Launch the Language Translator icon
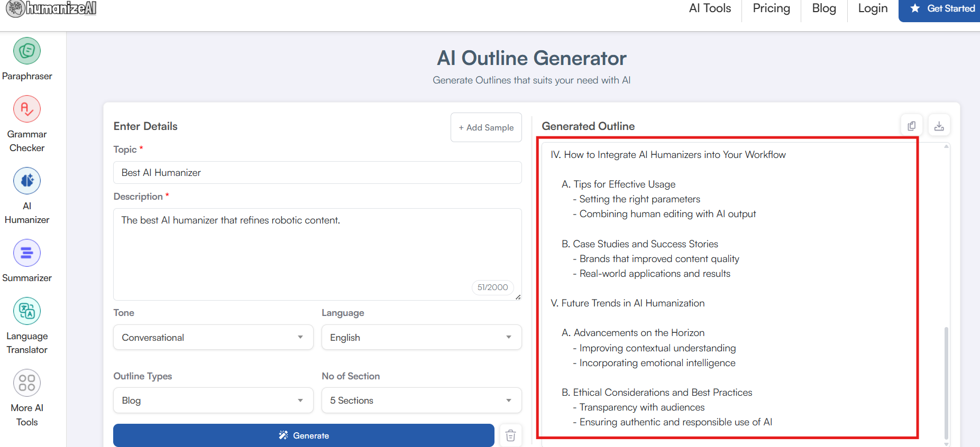Viewport: 980px width, 447px height. point(27,311)
